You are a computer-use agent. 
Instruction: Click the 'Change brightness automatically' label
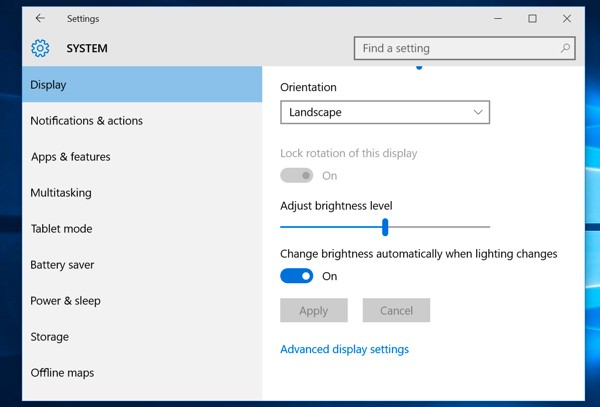click(419, 254)
